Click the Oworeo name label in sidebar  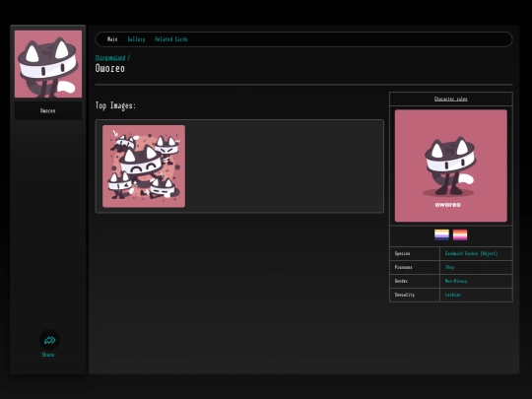click(48, 111)
